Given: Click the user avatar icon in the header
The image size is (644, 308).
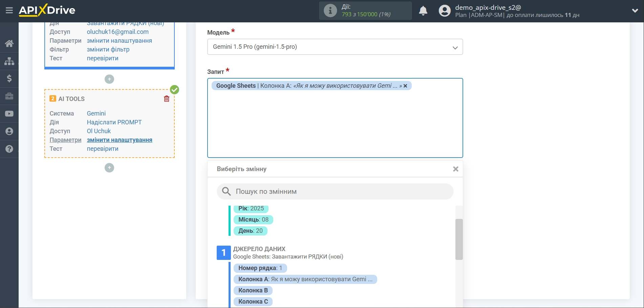Looking at the screenshot, I should tap(445, 11).
